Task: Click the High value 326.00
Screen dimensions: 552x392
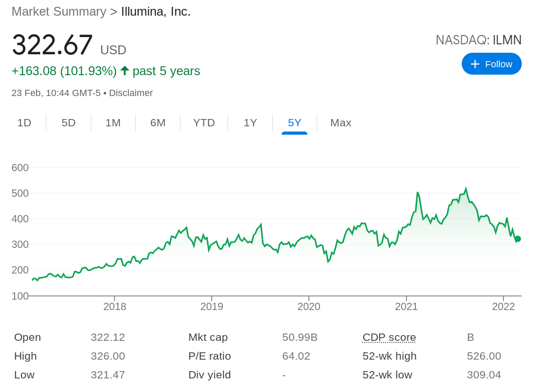Action: 107,356
